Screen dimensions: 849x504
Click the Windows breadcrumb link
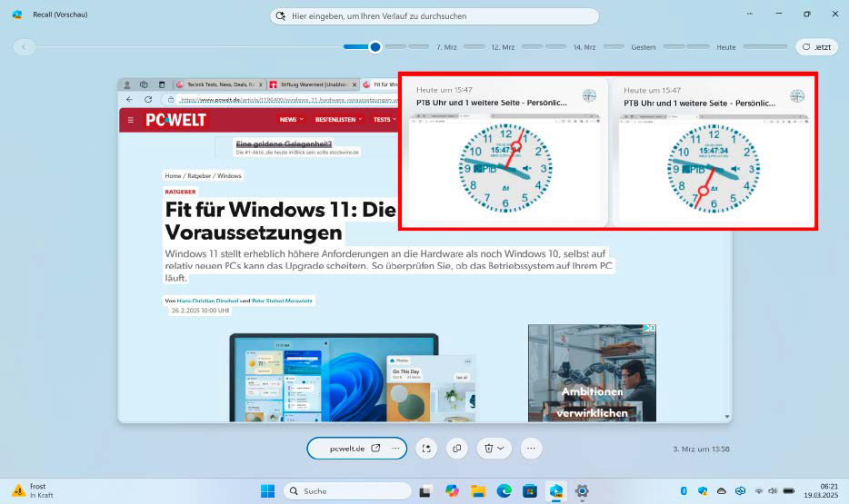(x=229, y=176)
